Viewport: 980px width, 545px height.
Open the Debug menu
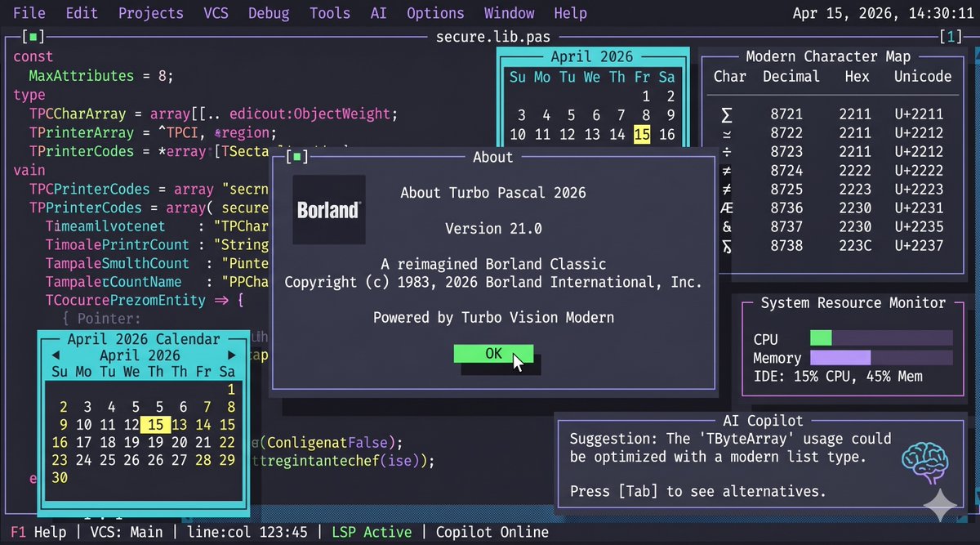(x=269, y=13)
